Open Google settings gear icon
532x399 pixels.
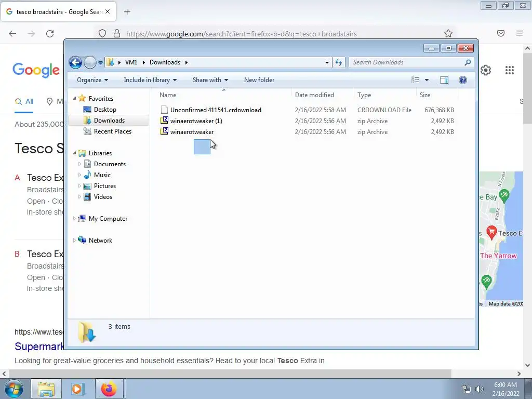(486, 70)
